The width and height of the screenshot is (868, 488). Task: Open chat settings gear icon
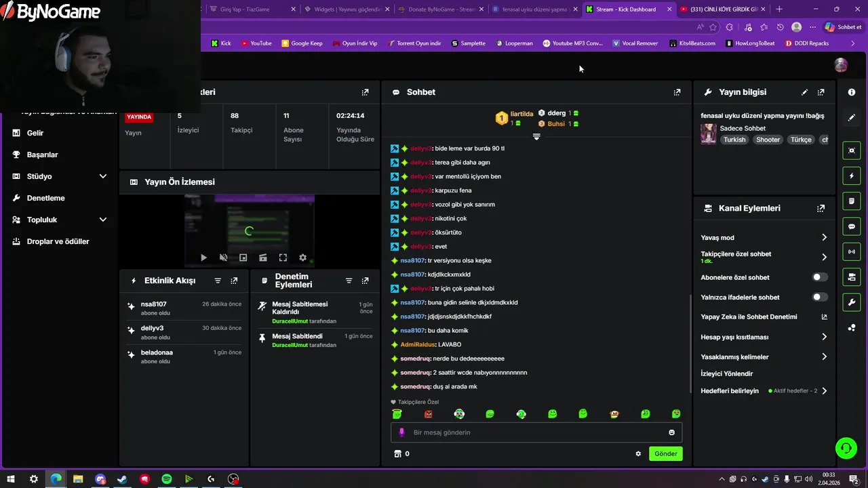[638, 453]
